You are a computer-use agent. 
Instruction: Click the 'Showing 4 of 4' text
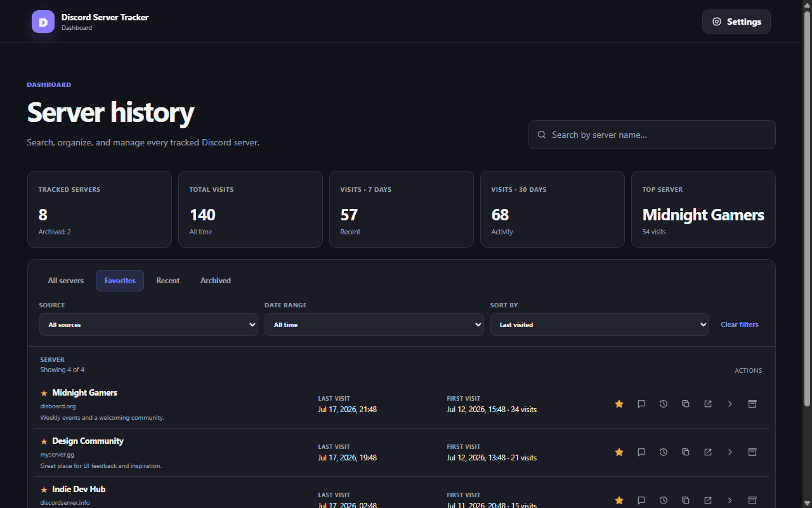pos(62,370)
